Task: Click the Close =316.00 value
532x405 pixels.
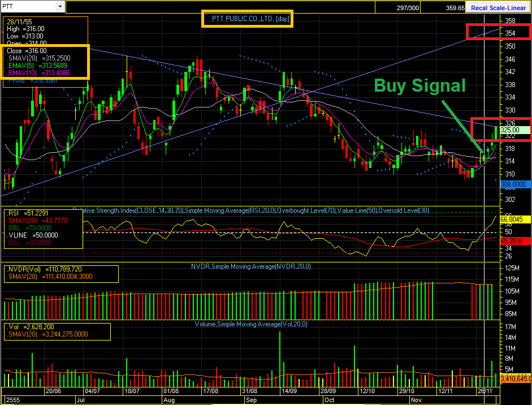Action: click(x=27, y=51)
